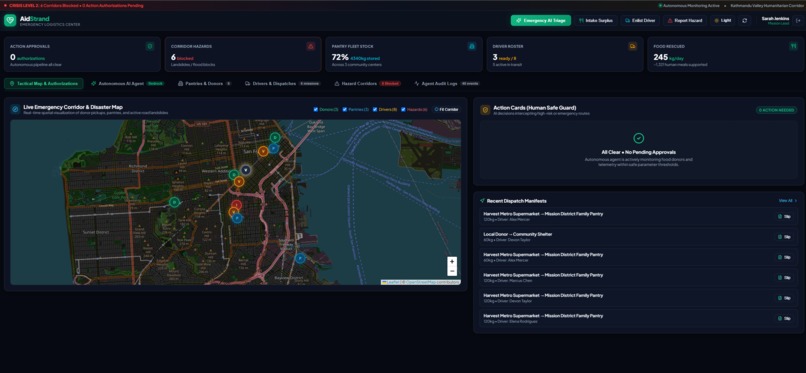The image size is (806, 373).
Task: Open the Hazard Corridors tab
Action: click(367, 83)
